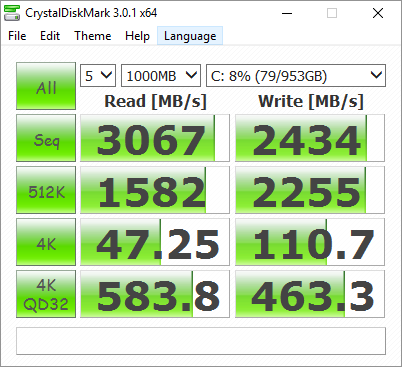Viewport: 402px width, 367px height.
Task: Click the Seq write result 2434
Action: click(x=310, y=138)
